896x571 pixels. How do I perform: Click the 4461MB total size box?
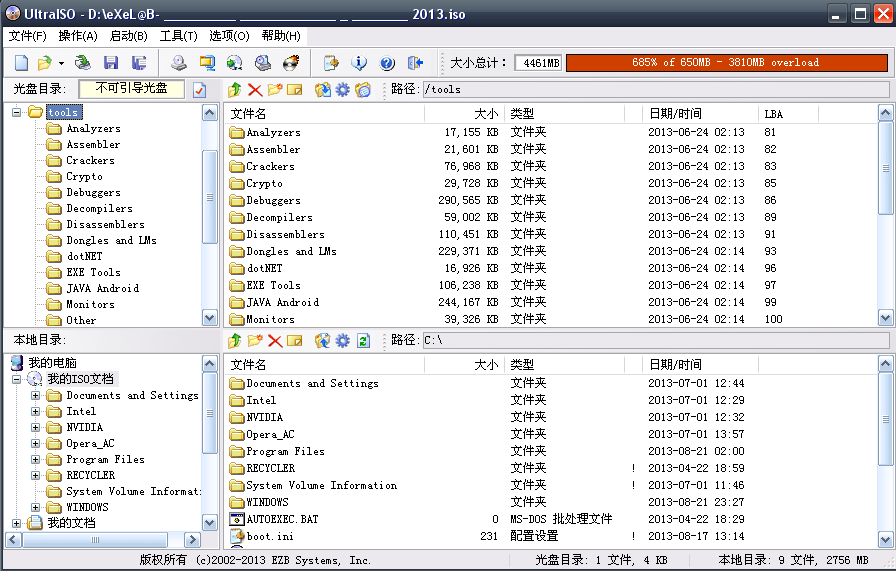click(x=538, y=63)
